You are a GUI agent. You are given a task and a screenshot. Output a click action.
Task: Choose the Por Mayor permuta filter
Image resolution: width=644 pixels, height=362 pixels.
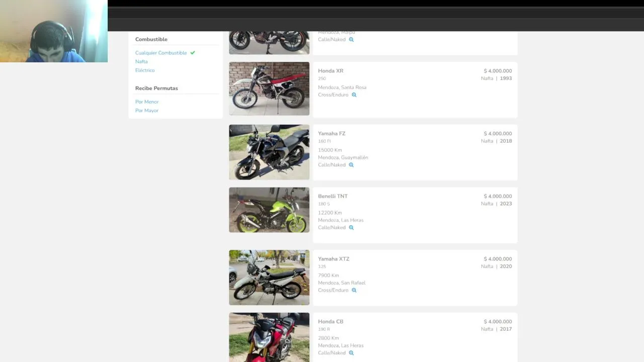click(x=147, y=111)
